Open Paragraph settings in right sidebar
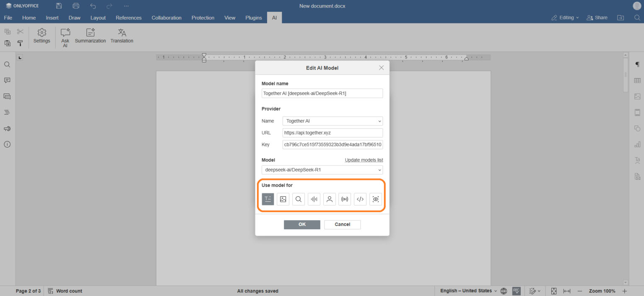 [x=637, y=64]
